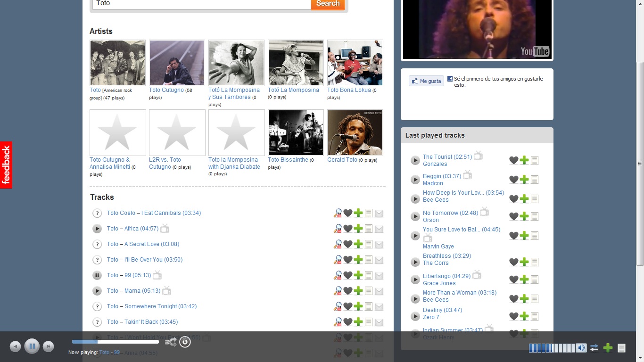Open Gerald Toto artist link
This screenshot has height=362, width=644.
(342, 160)
